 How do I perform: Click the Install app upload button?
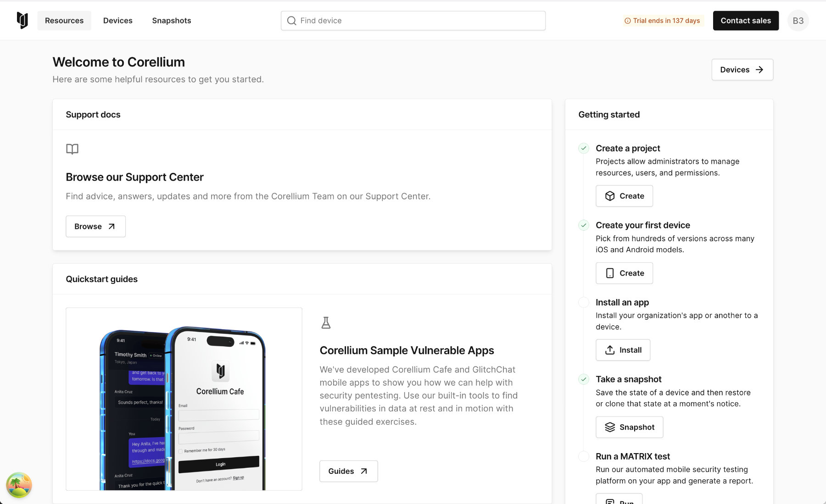tap(623, 350)
